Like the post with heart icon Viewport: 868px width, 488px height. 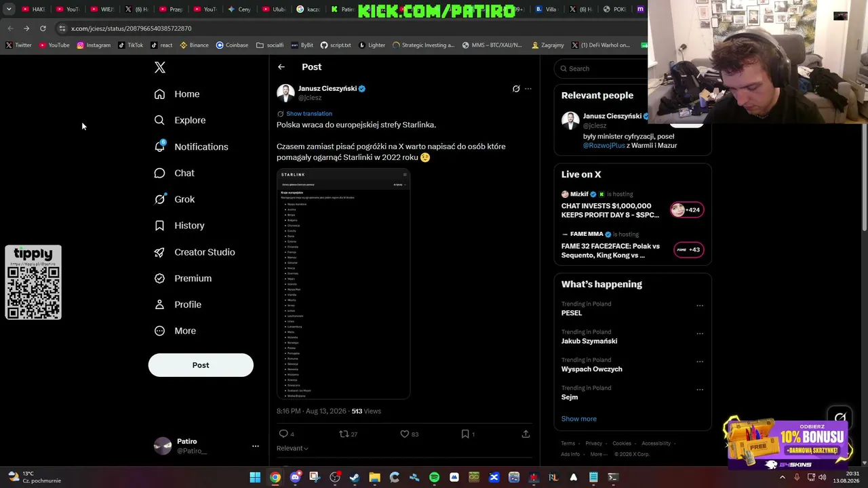[x=405, y=434]
